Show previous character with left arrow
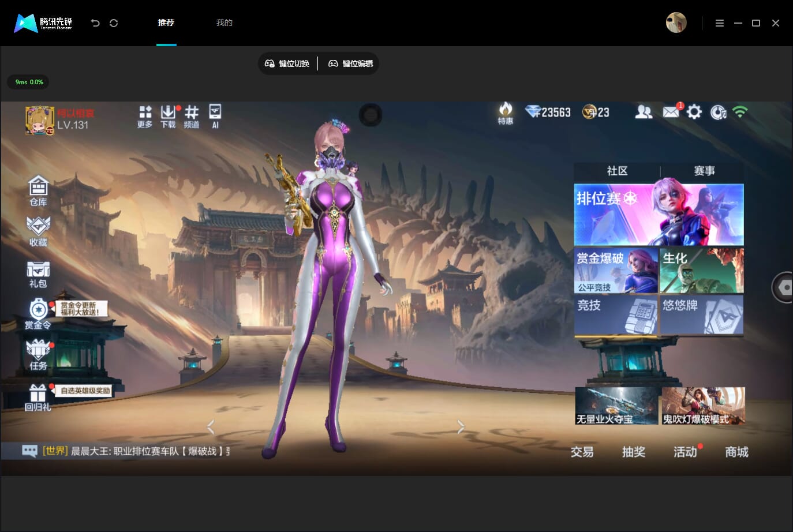 [211, 427]
